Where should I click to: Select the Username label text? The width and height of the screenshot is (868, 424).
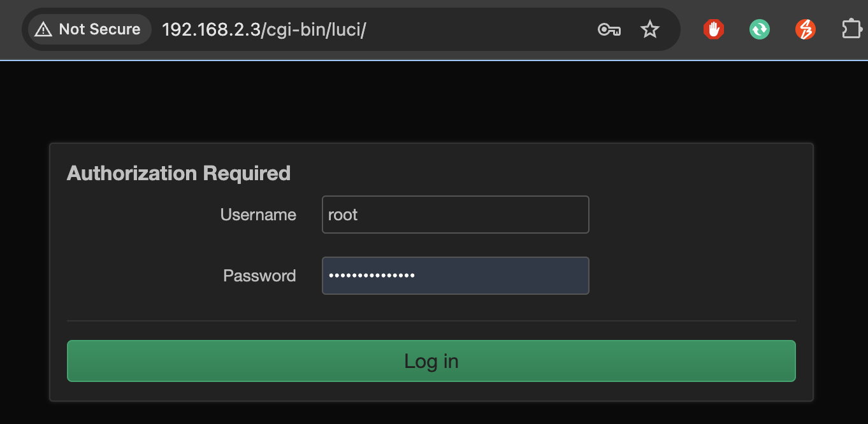tap(257, 215)
